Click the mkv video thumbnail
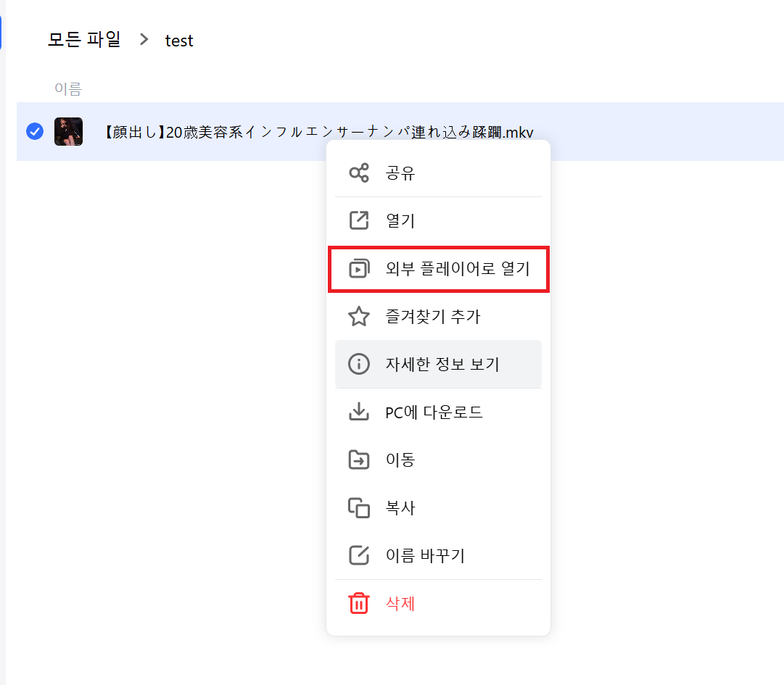784x685 pixels. 68,131
